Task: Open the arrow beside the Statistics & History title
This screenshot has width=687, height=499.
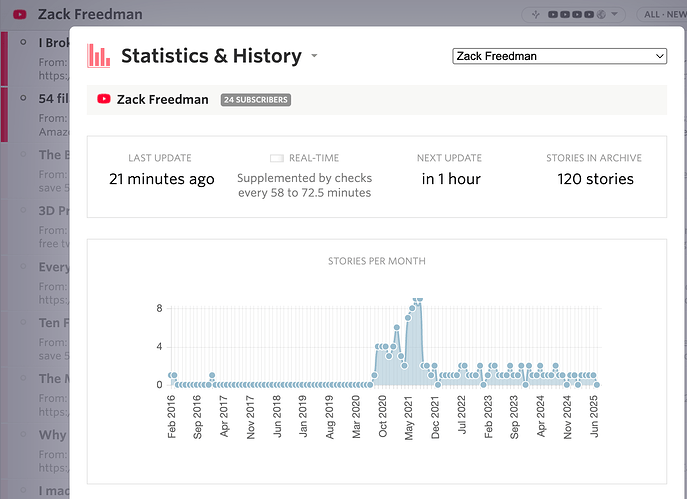Action: tap(314, 56)
